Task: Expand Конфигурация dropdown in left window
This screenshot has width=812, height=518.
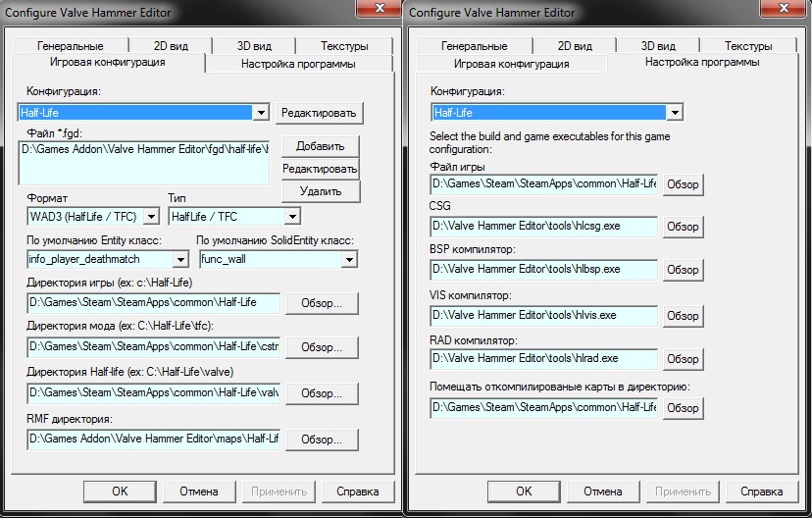Action: 261,113
